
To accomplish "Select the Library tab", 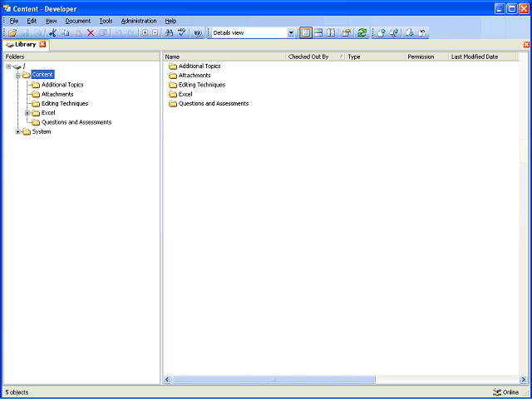I will [x=26, y=44].
